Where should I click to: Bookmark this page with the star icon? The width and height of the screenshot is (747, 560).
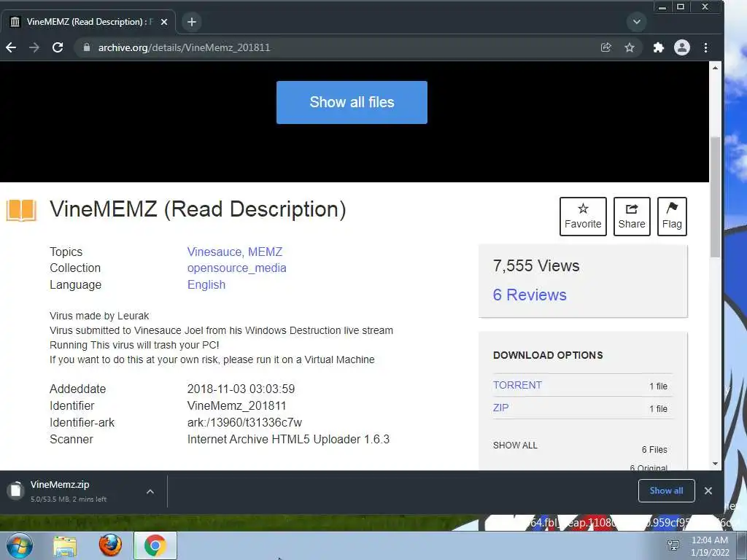click(630, 47)
